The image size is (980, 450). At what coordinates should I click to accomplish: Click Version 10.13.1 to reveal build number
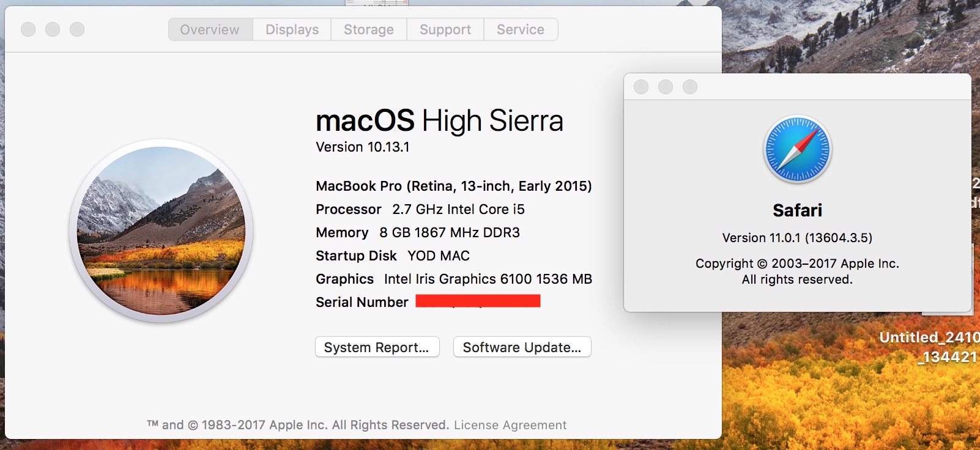[x=362, y=147]
